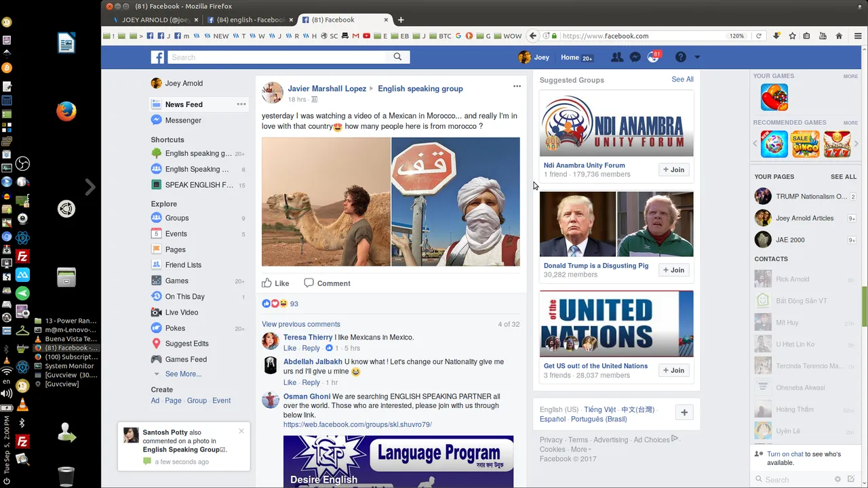
Task: Launch Firefox from desktop icon
Action: [x=66, y=111]
